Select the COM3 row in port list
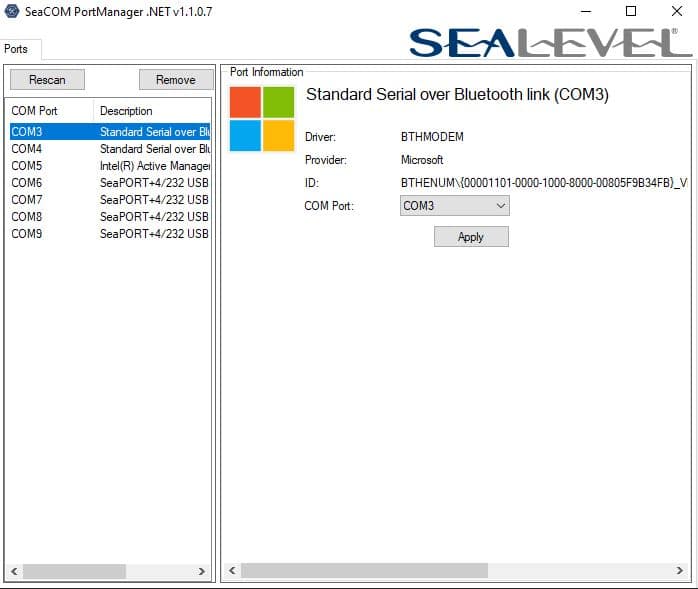 pyautogui.click(x=110, y=132)
